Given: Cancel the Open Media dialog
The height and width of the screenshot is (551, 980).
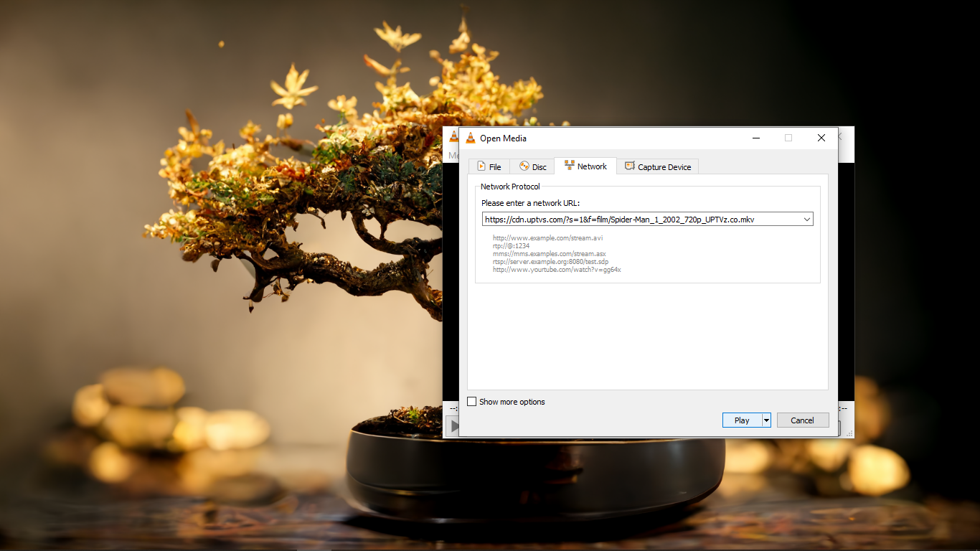Looking at the screenshot, I should [x=802, y=420].
